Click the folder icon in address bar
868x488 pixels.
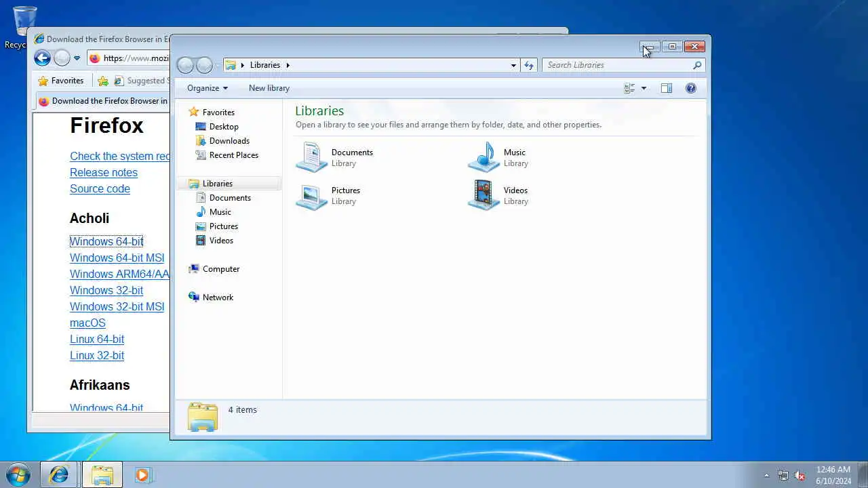pyautogui.click(x=231, y=65)
